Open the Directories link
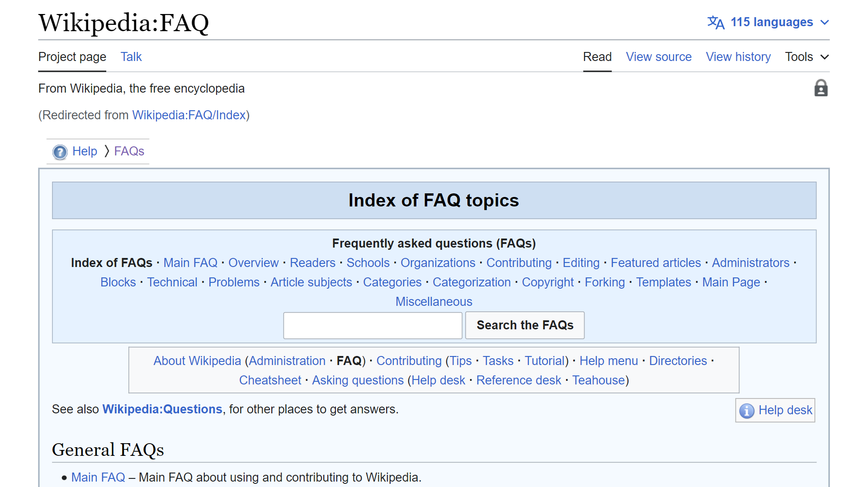Screen dimensions: 868x487 point(678,361)
